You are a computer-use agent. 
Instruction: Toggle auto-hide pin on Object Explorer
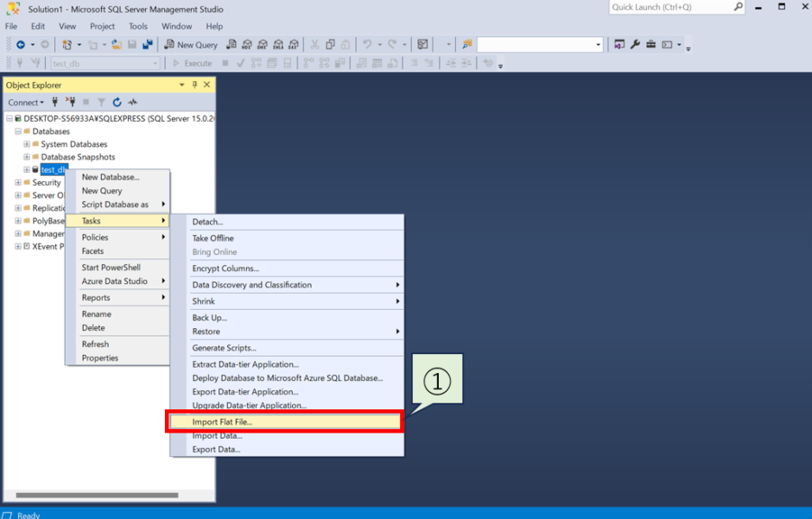[194, 85]
